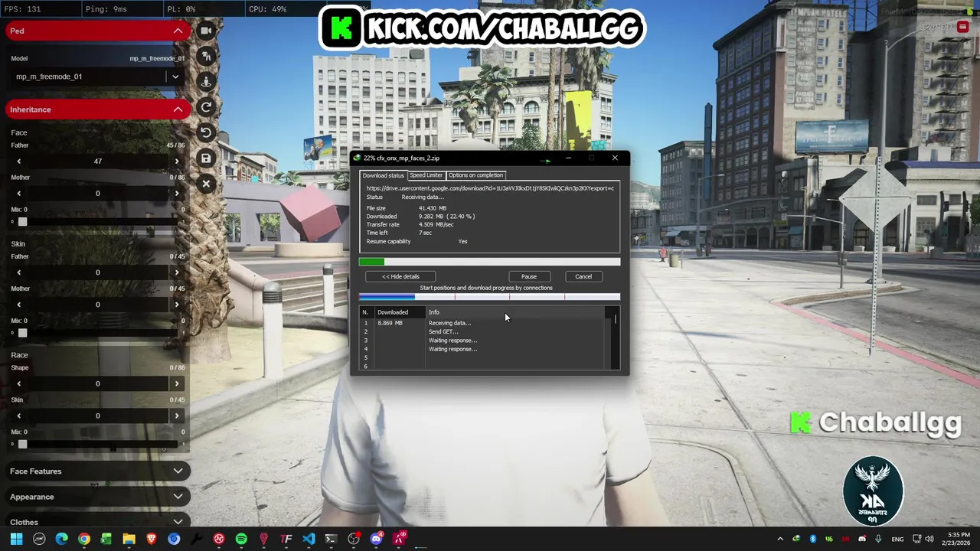Click the camera icon beside the Ped panel

click(206, 31)
